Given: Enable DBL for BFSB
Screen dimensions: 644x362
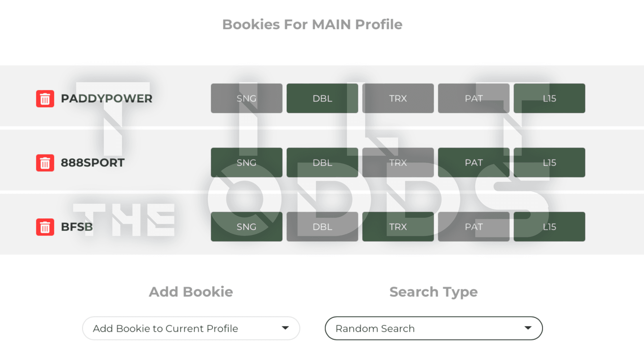Looking at the screenshot, I should coord(322,227).
